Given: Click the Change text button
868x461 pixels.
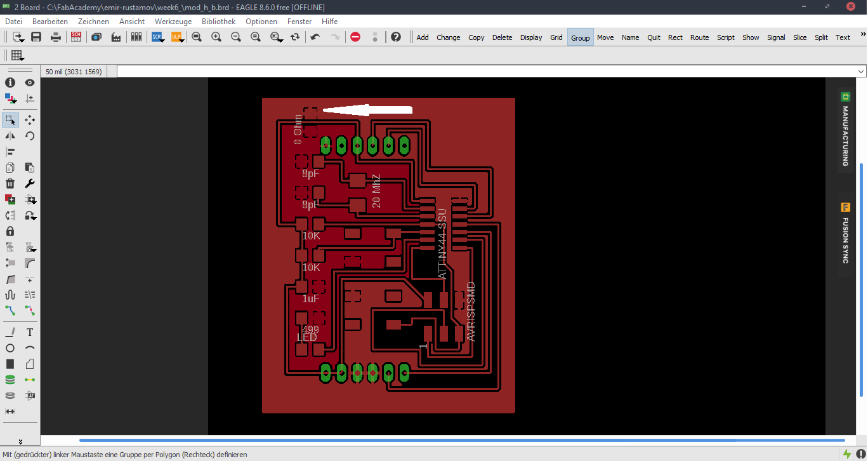Looking at the screenshot, I should click(x=449, y=37).
